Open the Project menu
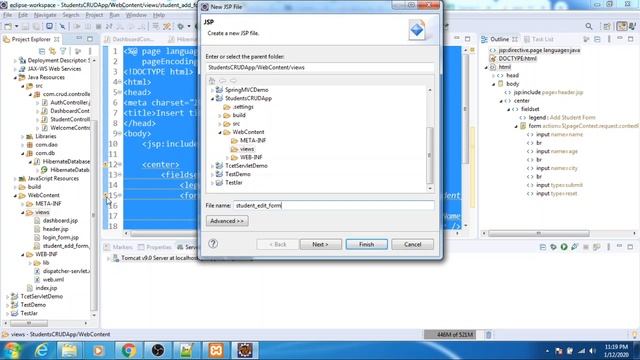 point(94,15)
